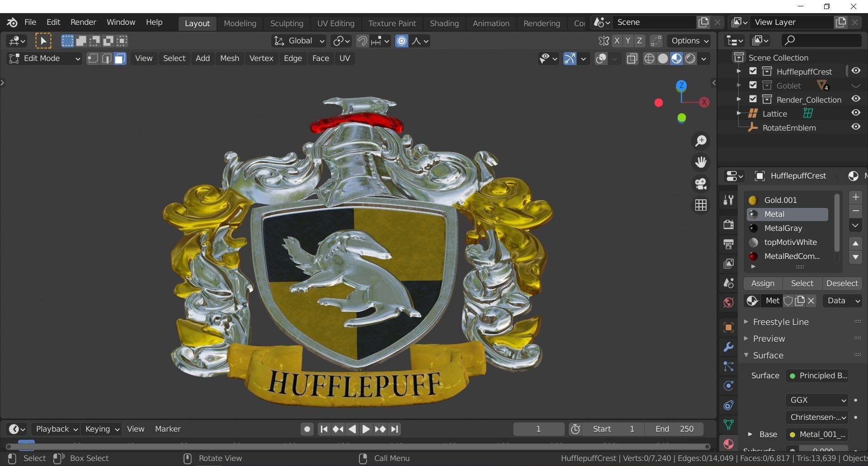
Task: Expand the Freestyle Line panel
Action: (x=780, y=322)
